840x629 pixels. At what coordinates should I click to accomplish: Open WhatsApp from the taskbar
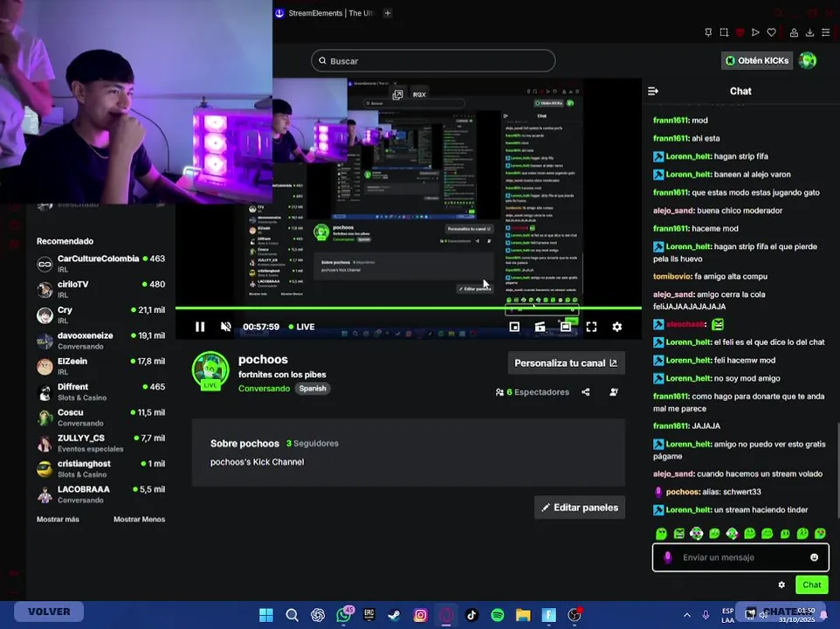click(343, 614)
